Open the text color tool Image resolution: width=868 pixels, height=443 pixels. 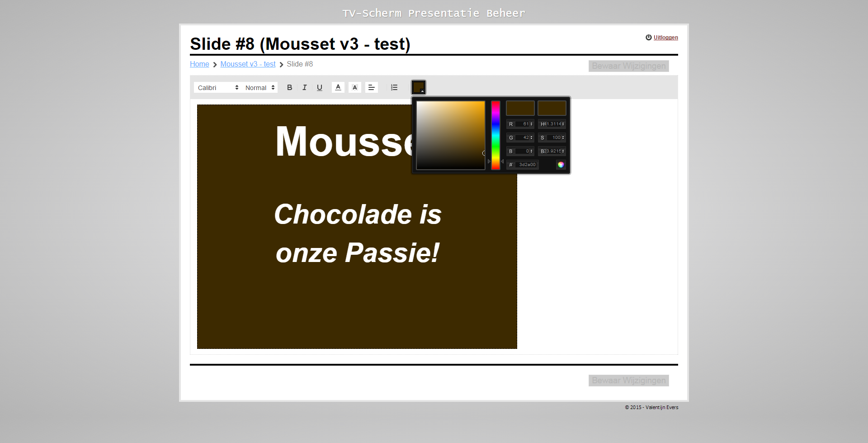click(338, 87)
